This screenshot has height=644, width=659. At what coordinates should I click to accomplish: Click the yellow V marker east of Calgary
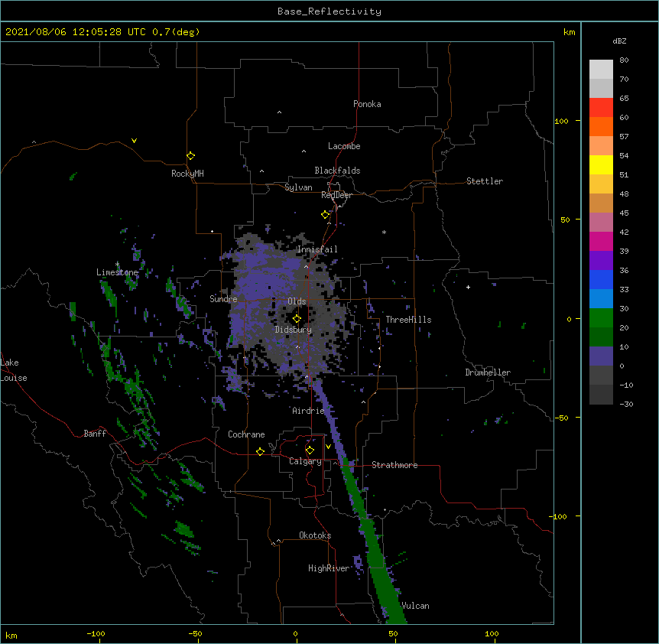point(328,447)
